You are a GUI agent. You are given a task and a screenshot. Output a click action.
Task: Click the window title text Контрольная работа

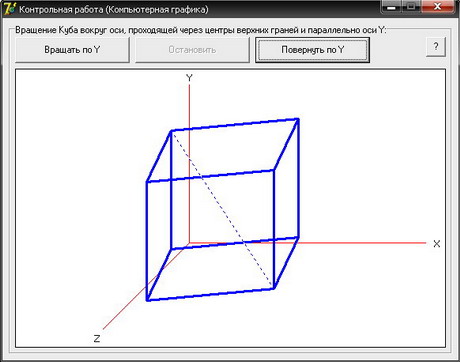(x=61, y=9)
